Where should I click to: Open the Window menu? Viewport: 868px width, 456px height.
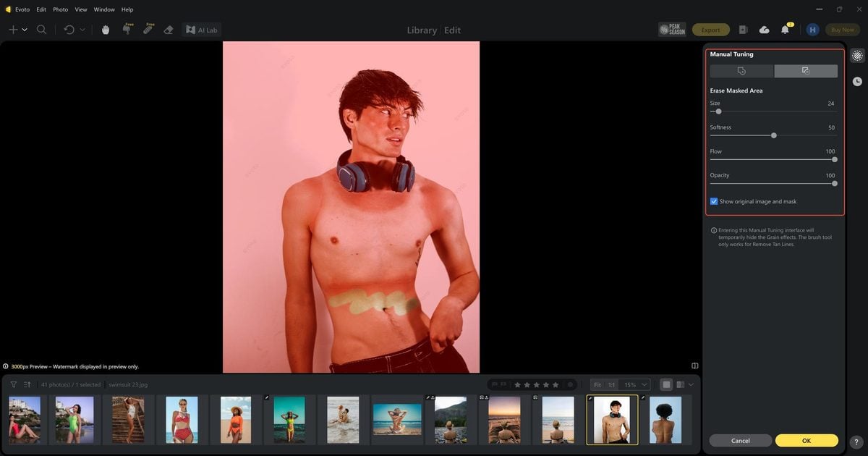pos(104,9)
